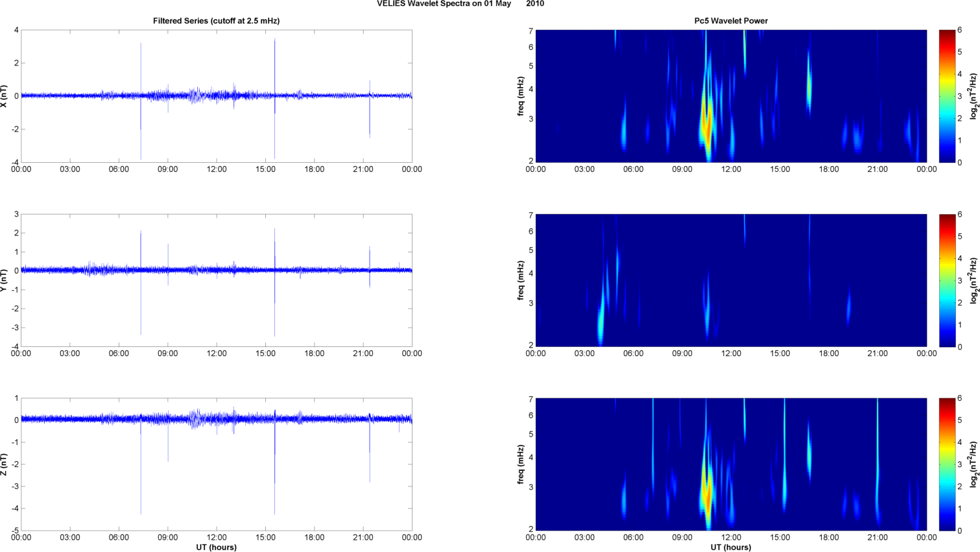Select the "Filtered Series (cutoff at 2.5 mHz)" heading

(x=216, y=21)
